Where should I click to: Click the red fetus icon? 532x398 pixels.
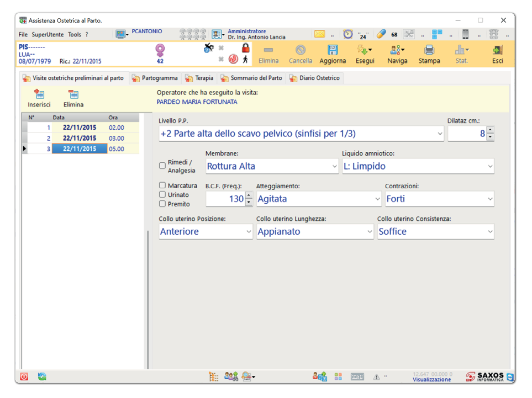click(233, 59)
